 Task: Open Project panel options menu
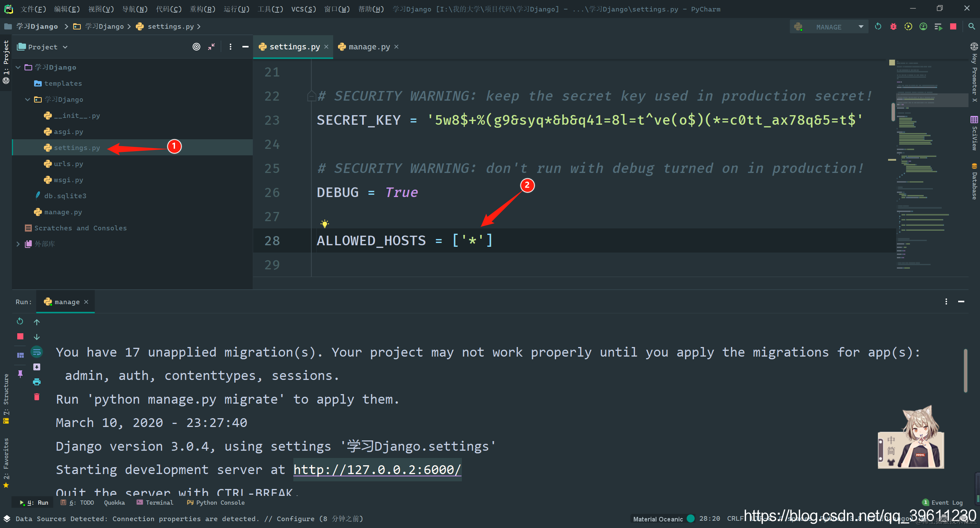(230, 47)
